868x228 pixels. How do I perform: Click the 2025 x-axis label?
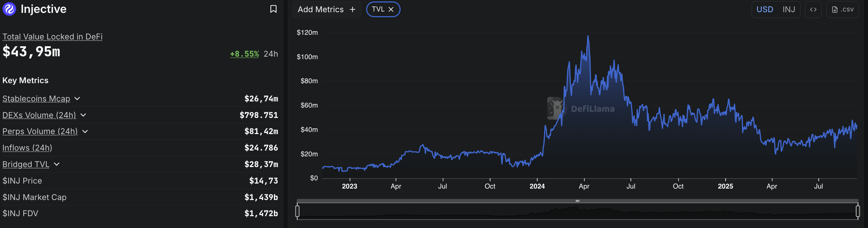click(x=725, y=186)
